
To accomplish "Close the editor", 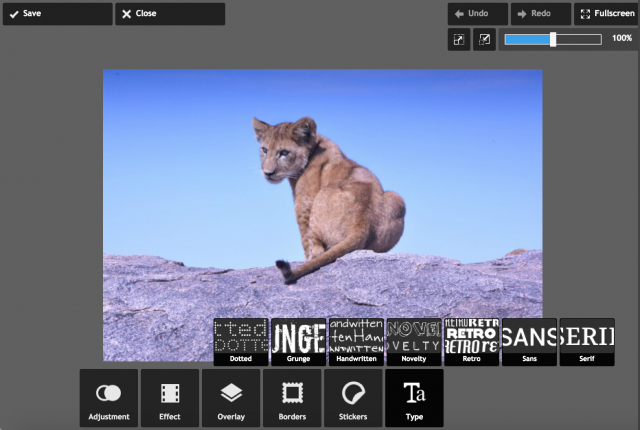I will pos(169,14).
